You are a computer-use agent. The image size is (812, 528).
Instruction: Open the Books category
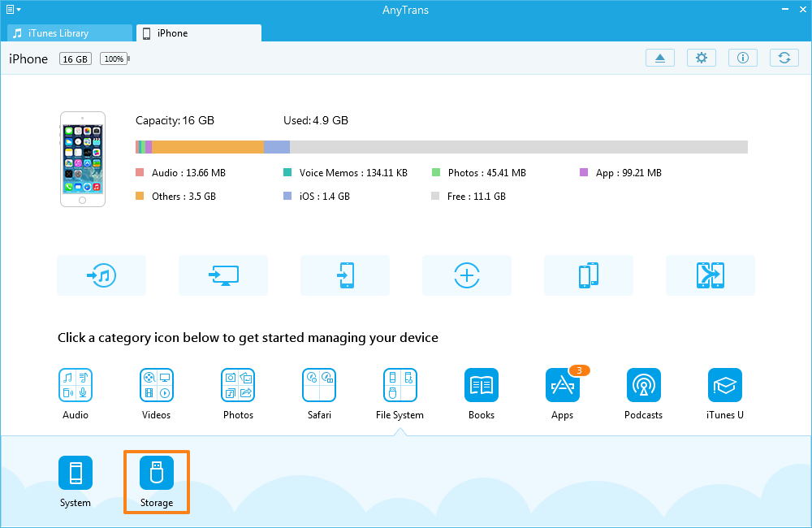pyautogui.click(x=482, y=385)
